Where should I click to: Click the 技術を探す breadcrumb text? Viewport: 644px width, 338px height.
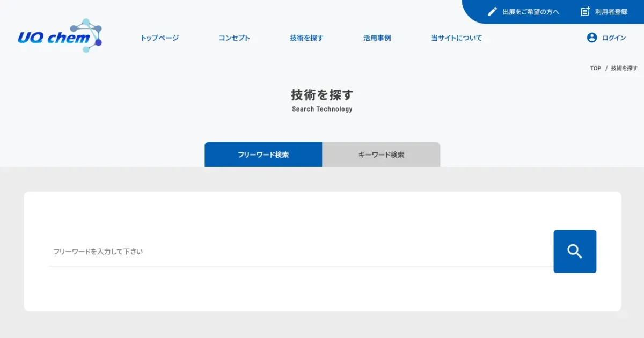[624, 68]
